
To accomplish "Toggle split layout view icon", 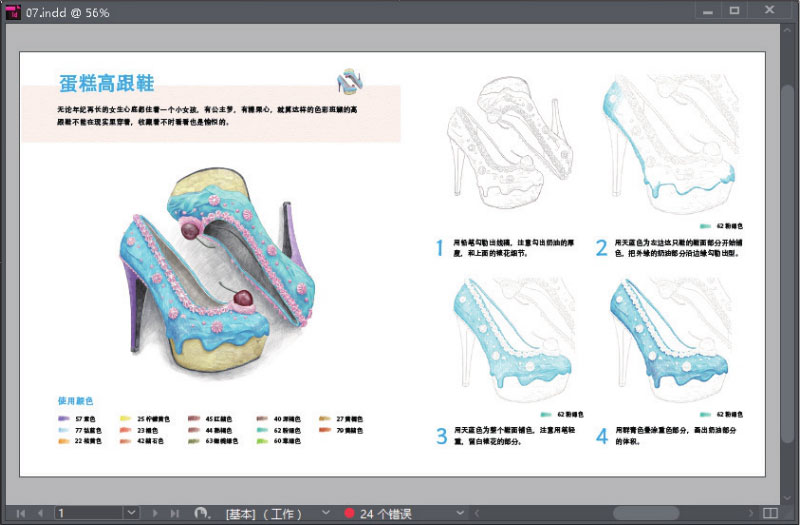I will (x=769, y=513).
